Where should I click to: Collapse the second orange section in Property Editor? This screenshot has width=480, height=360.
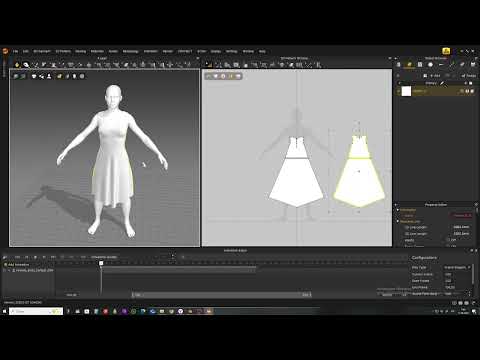click(x=398, y=221)
